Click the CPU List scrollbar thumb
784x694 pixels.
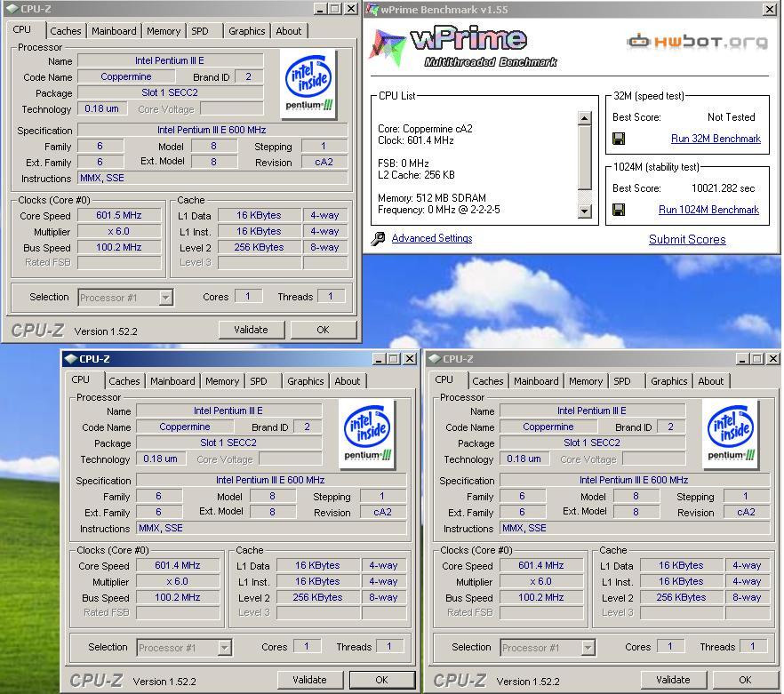click(x=585, y=157)
